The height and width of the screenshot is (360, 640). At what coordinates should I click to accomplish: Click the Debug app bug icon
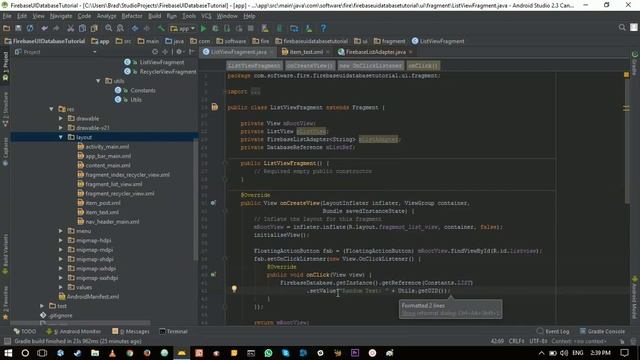point(215,28)
